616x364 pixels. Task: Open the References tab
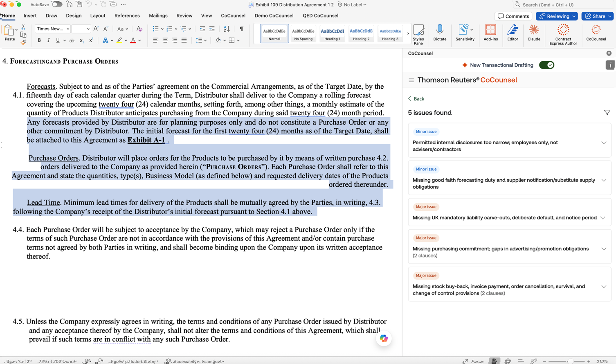point(127,16)
